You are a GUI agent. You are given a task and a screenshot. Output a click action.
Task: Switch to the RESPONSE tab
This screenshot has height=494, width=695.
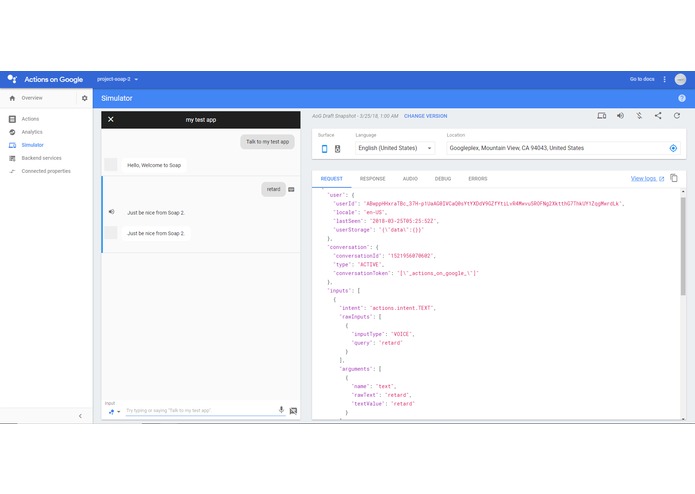click(372, 179)
